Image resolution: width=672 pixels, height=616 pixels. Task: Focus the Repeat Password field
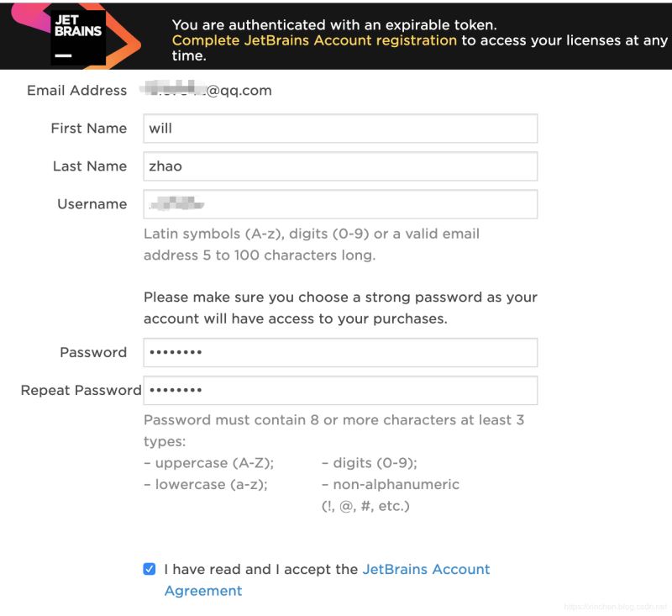pos(340,391)
